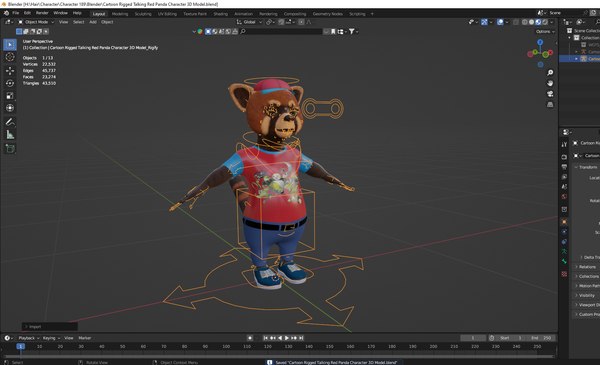600x365 pixels.
Task: Expand the Collections panel
Action: (x=587, y=277)
